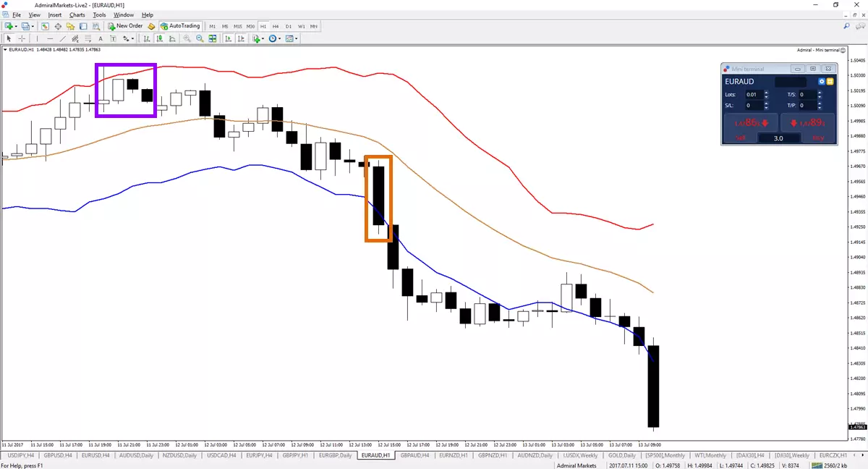Image resolution: width=868 pixels, height=469 pixels.
Task: Toggle Chart Shift icon
Action: coord(241,38)
